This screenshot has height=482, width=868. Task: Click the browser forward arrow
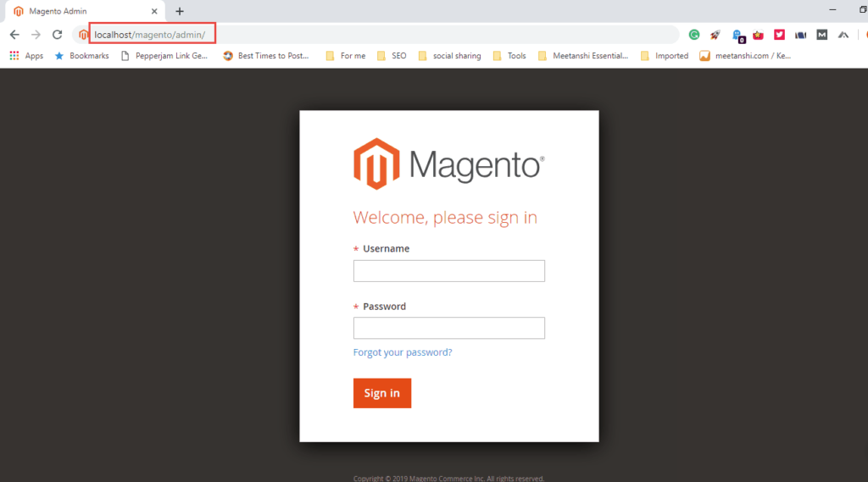(36, 35)
